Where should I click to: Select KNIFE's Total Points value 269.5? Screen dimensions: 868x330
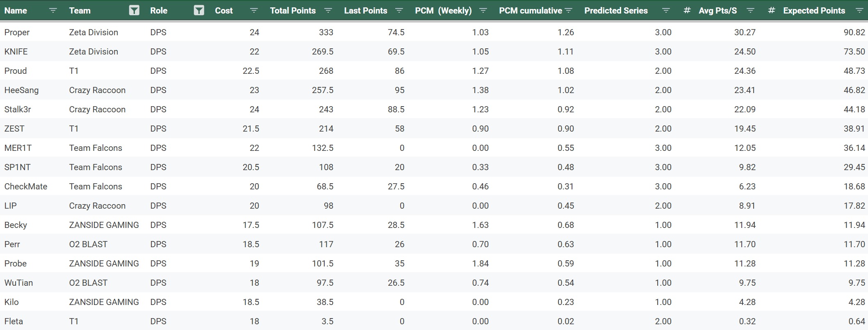323,52
